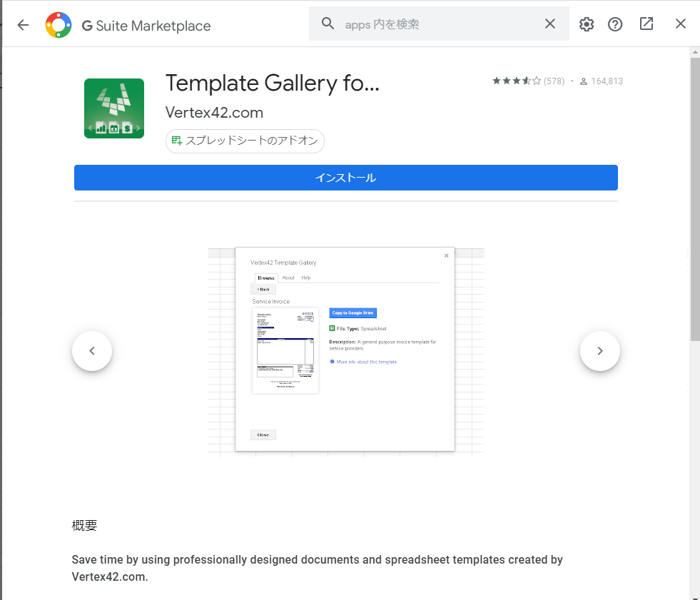Show the previous screenshot in carousel

[x=92, y=351]
